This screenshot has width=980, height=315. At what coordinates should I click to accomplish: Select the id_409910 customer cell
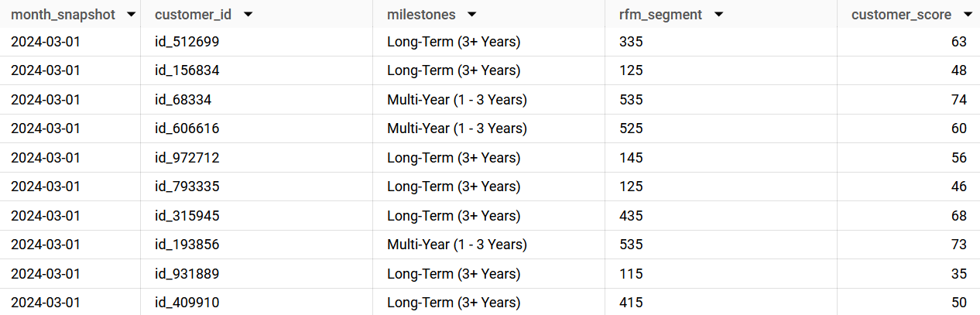click(187, 303)
